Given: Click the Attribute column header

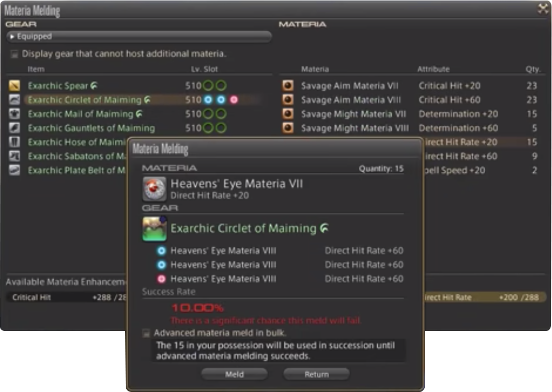Looking at the screenshot, I should 434,69.
